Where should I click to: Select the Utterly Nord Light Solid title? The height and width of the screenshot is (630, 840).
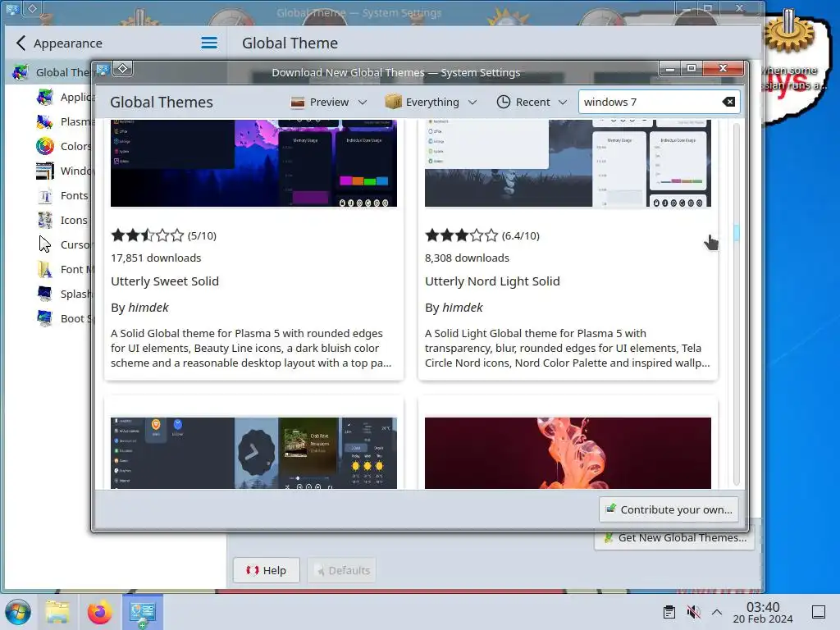[x=492, y=281]
